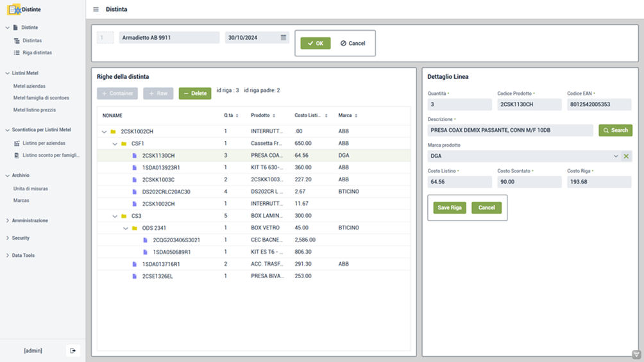
Task: Click the folder icon of ODS 2341 row
Action: pyautogui.click(x=134, y=228)
